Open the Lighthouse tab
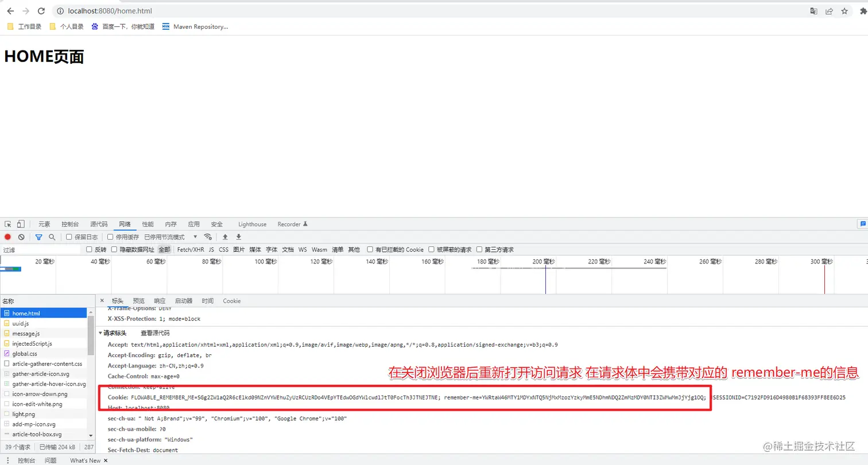The width and height of the screenshot is (868, 465). pos(253,224)
